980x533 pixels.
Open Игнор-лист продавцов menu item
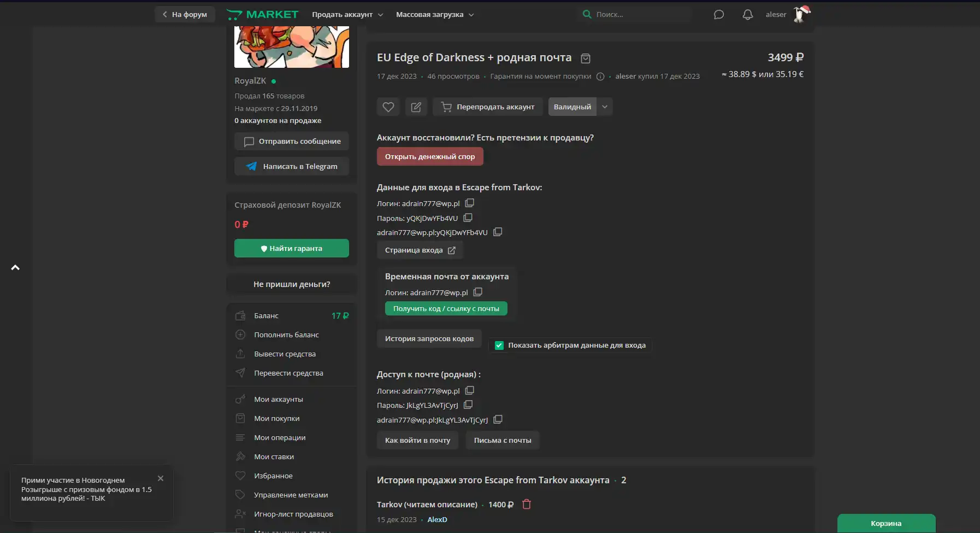point(292,514)
